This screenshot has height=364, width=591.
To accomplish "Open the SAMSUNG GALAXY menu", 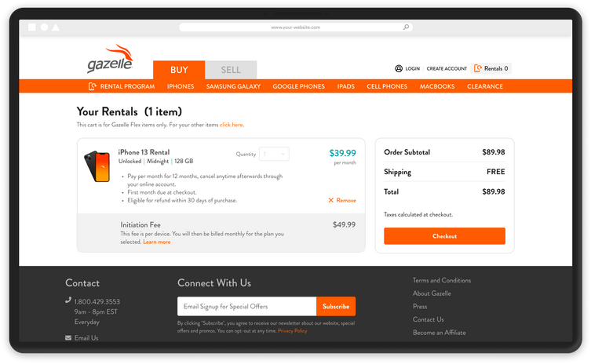I will [x=233, y=86].
